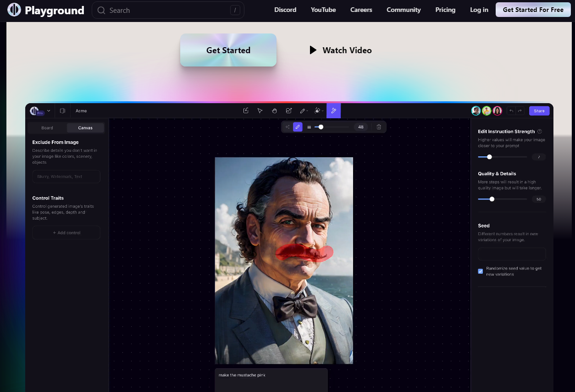Click the magnifier icon in the search bar

pyautogui.click(x=101, y=10)
